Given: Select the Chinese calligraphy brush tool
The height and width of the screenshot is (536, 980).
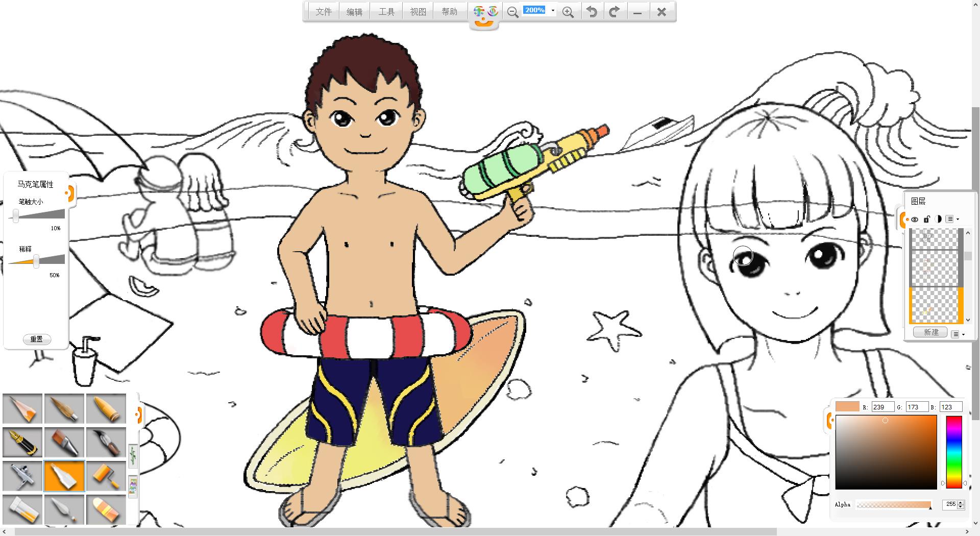Looking at the screenshot, I should coord(106,443).
